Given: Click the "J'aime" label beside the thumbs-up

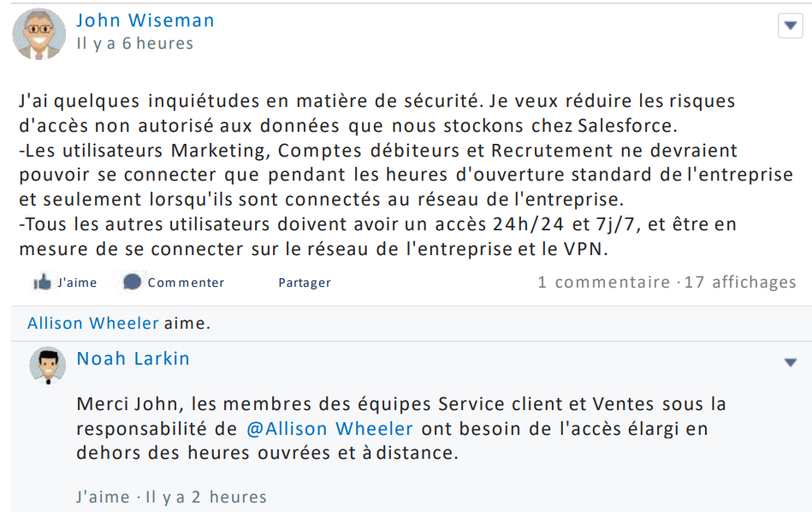Looking at the screenshot, I should click(77, 283).
